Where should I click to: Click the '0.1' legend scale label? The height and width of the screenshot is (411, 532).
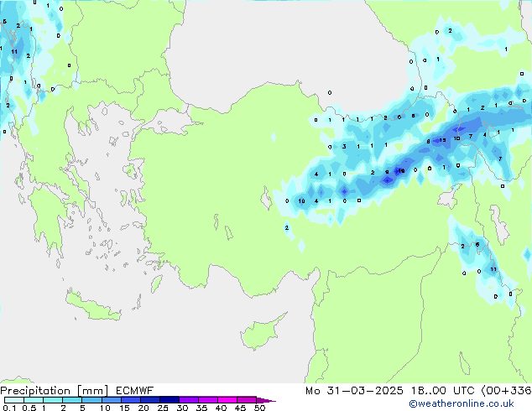pos(9,408)
